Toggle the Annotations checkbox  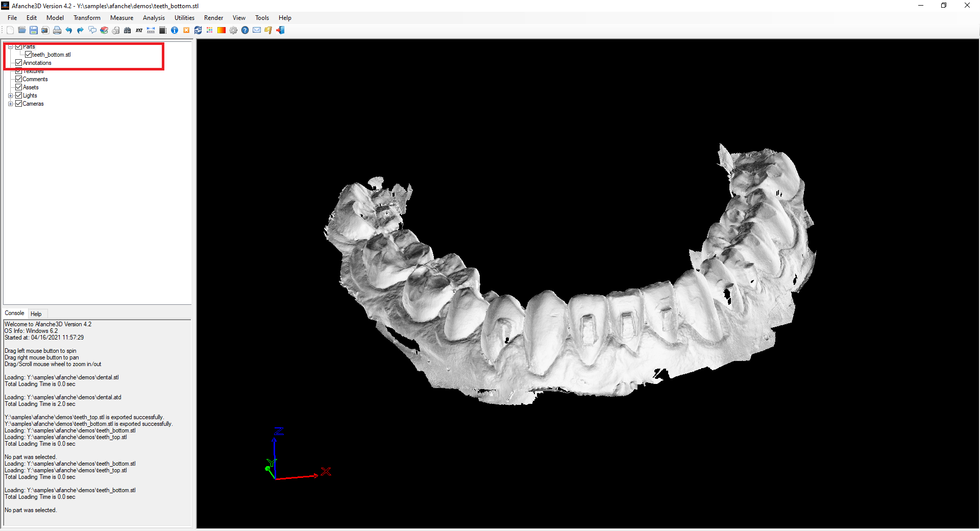pyautogui.click(x=19, y=63)
